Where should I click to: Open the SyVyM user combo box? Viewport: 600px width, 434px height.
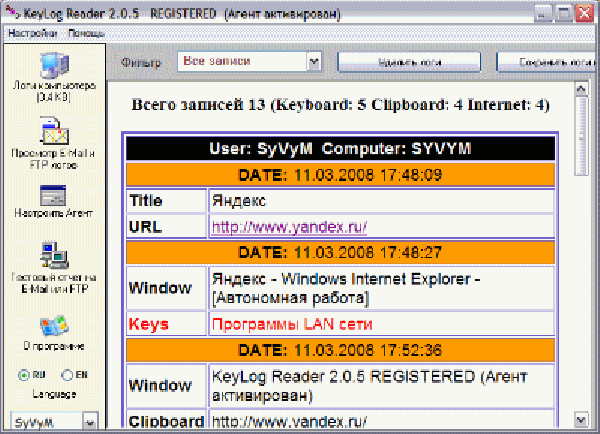tap(54, 422)
